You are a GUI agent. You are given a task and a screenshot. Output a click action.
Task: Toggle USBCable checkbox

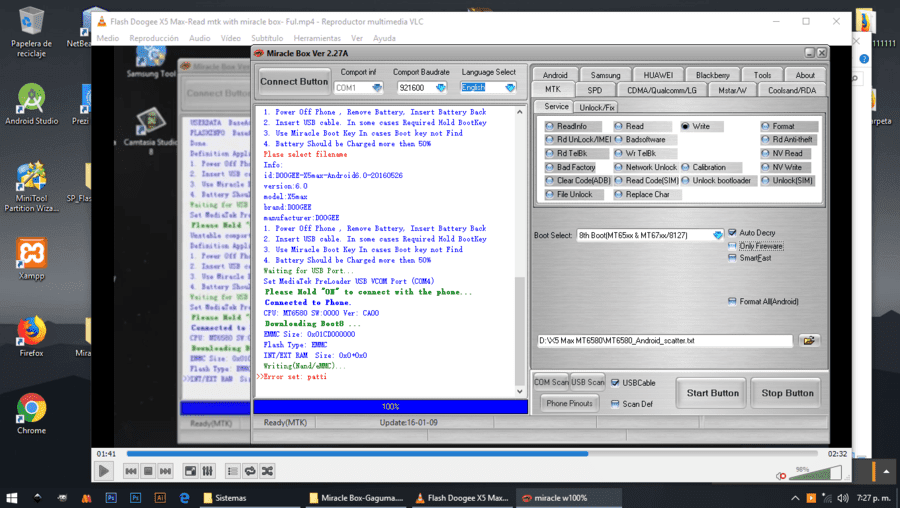click(x=615, y=383)
